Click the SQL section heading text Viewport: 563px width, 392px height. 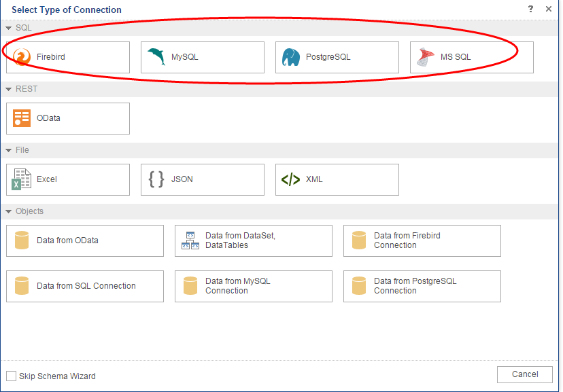(x=23, y=28)
